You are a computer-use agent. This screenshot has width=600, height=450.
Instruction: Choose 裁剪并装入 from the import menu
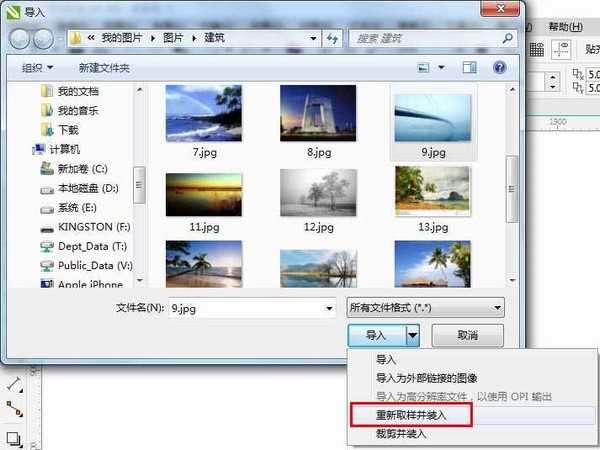[x=401, y=434]
